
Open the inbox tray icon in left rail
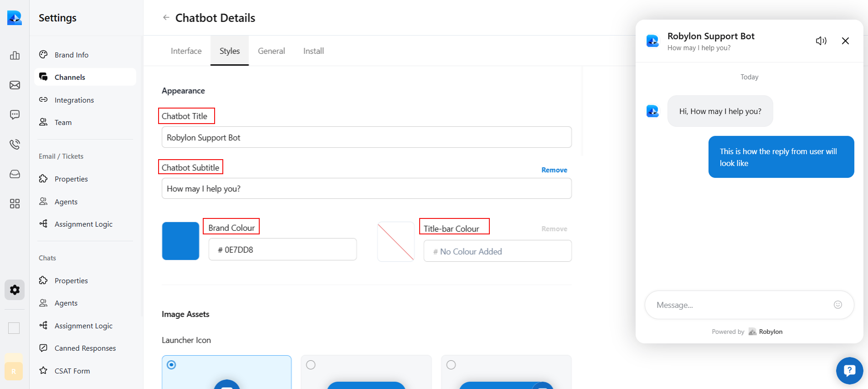(15, 174)
